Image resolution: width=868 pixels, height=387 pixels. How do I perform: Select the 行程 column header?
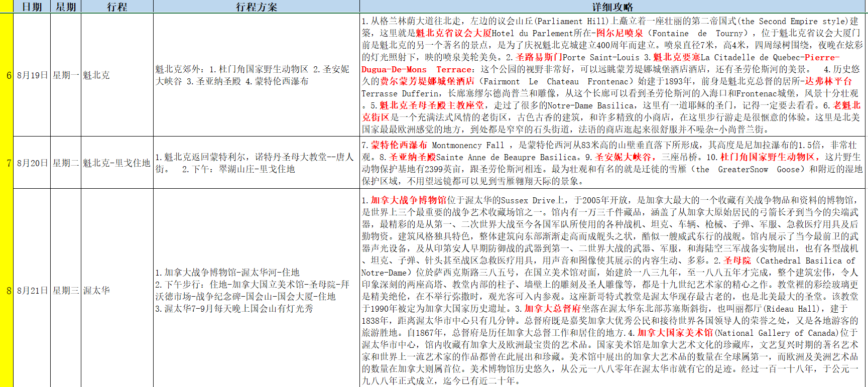point(117,7)
